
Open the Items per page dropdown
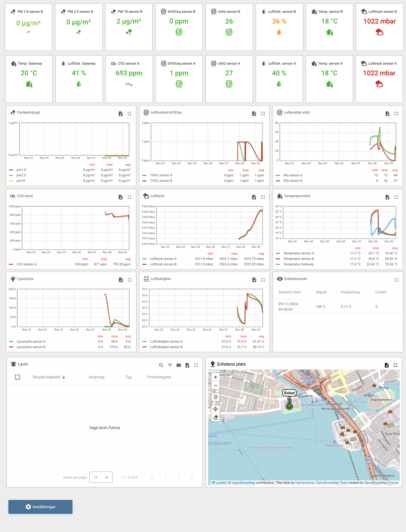pyautogui.click(x=101, y=477)
